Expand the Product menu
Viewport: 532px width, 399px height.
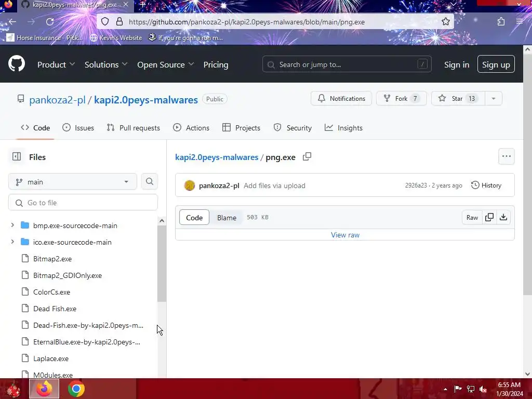tap(56, 64)
